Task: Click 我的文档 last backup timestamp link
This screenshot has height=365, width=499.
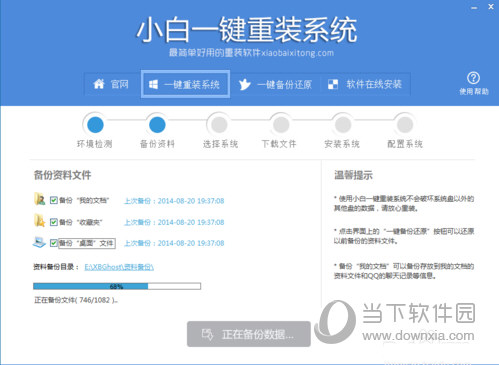Action: [174, 201]
